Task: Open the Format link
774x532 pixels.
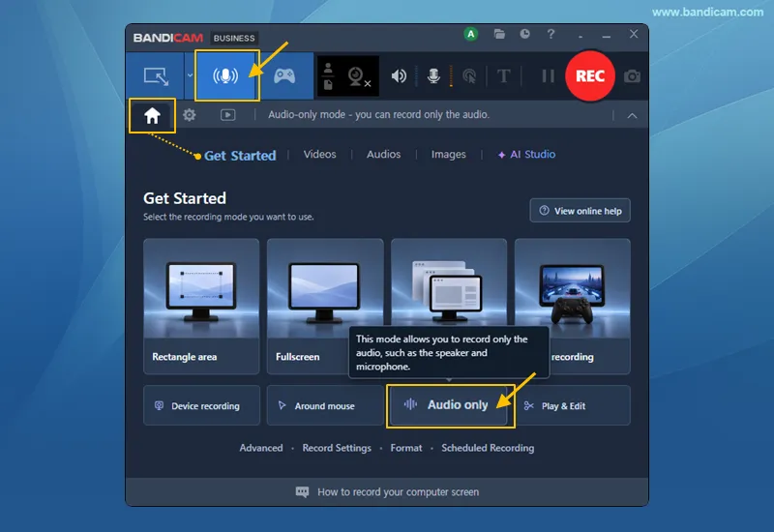Action: click(406, 448)
